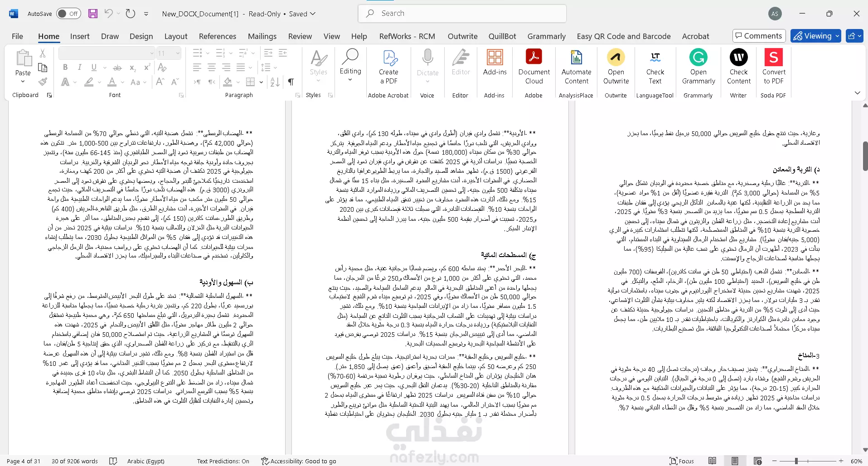Click the Save icon in title bar
The image size is (868, 466).
click(93, 14)
